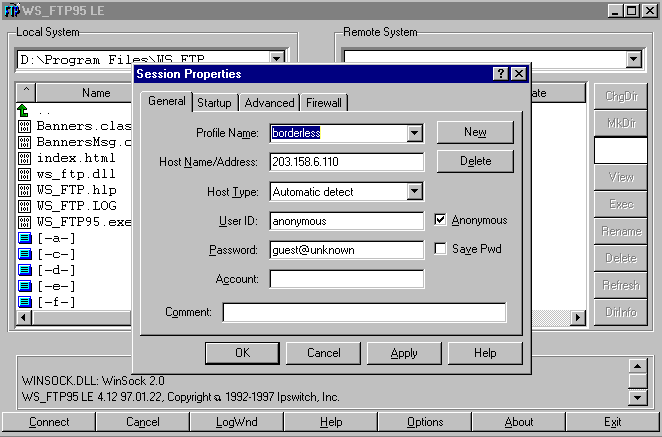The height and width of the screenshot is (437, 662).
Task: Select the WS_FTP.LOG file name
Action: [x=76, y=206]
